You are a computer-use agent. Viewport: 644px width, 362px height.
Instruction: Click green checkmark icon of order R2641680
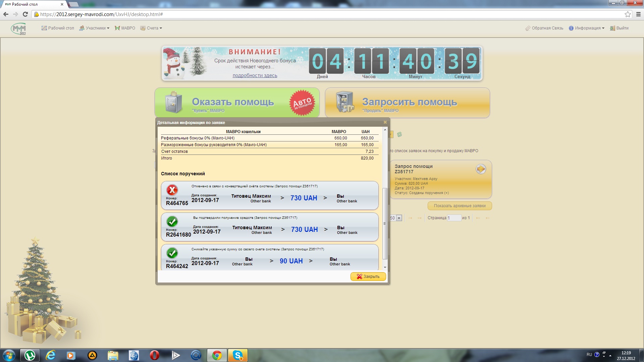click(x=172, y=222)
